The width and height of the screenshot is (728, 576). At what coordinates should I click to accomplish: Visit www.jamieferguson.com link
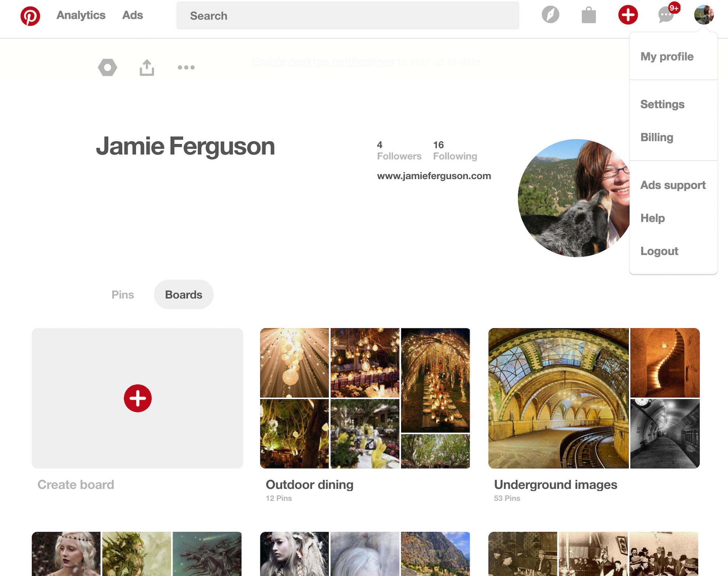pyautogui.click(x=434, y=176)
